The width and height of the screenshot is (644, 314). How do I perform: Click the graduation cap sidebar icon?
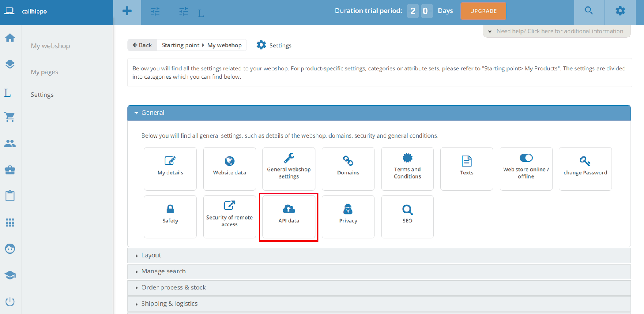(x=10, y=275)
